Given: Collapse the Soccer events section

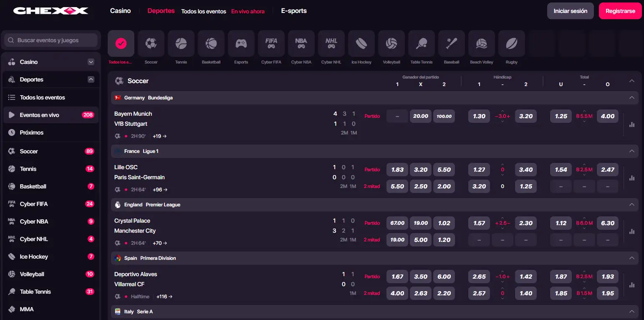Looking at the screenshot, I should pyautogui.click(x=632, y=81).
